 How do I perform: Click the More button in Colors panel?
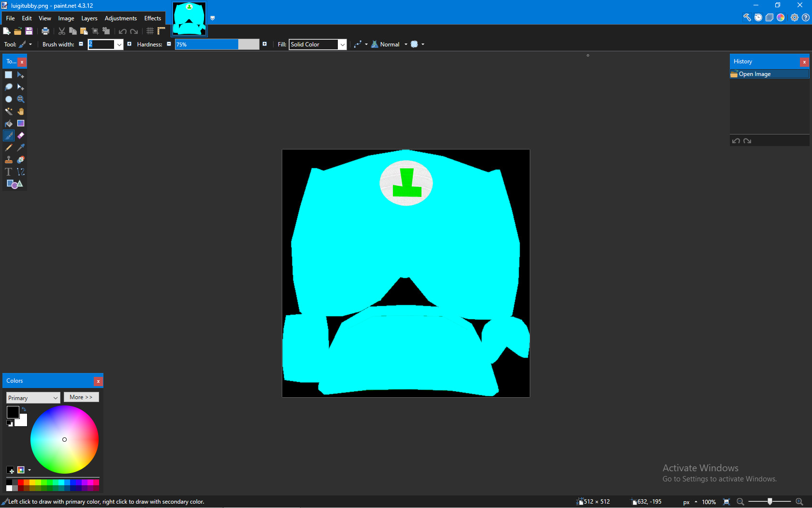click(81, 397)
